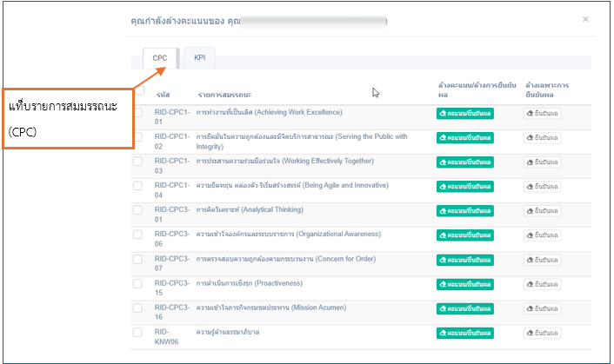The width and height of the screenshot is (614, 364).
Task: Clear score for Proactiveness using the green button
Action: pos(464,284)
